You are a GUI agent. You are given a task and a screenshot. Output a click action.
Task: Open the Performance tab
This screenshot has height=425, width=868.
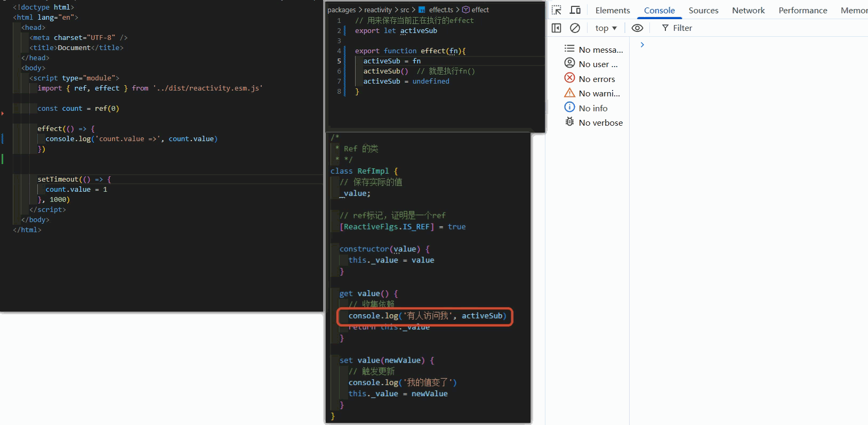click(x=802, y=10)
